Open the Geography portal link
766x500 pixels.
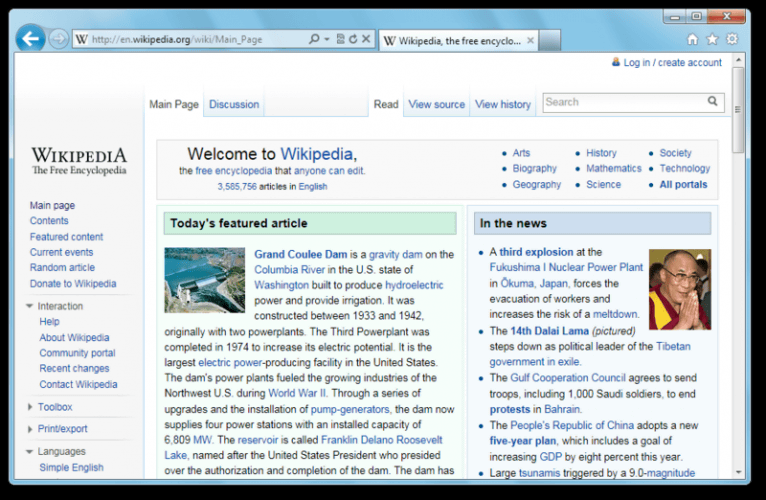tap(536, 184)
